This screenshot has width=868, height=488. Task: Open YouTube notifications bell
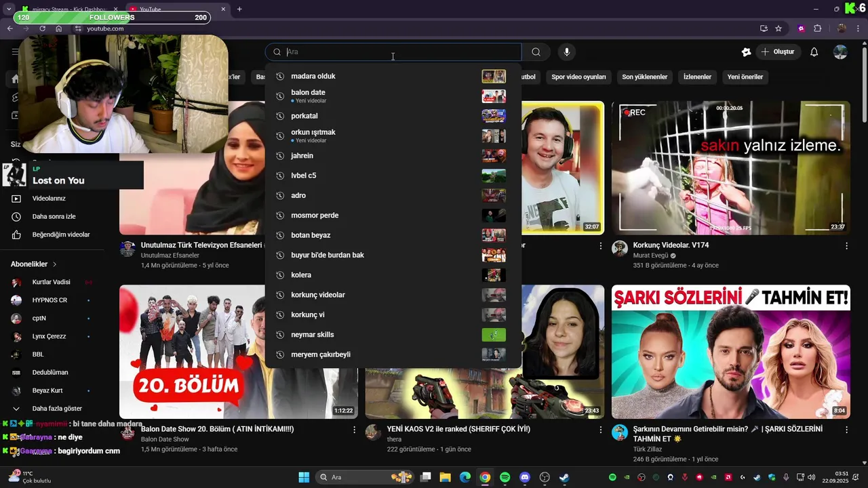point(814,52)
